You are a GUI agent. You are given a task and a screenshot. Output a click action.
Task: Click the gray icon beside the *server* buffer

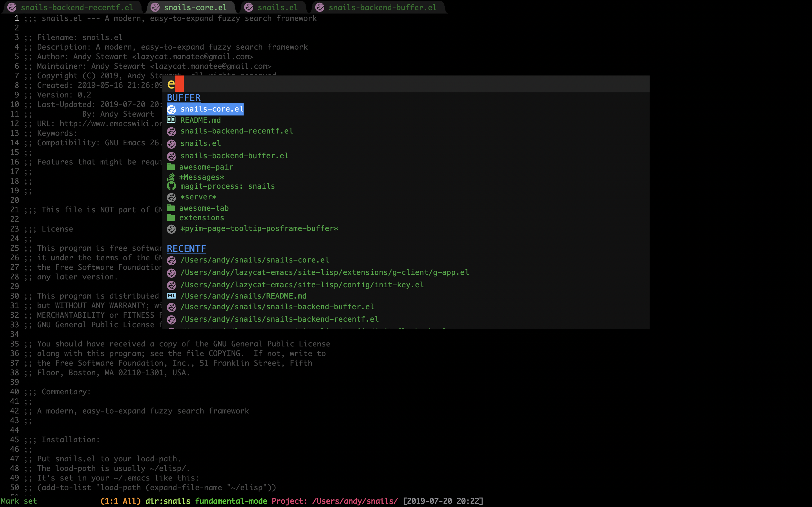(x=171, y=197)
